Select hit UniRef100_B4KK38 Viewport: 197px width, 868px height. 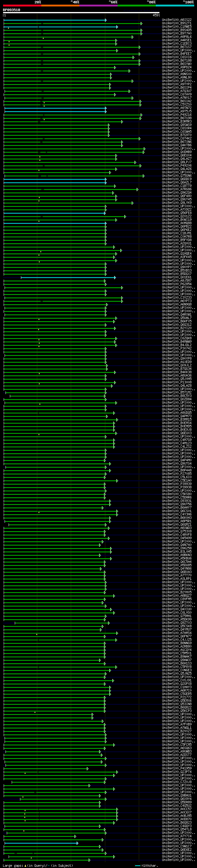click(177, 372)
